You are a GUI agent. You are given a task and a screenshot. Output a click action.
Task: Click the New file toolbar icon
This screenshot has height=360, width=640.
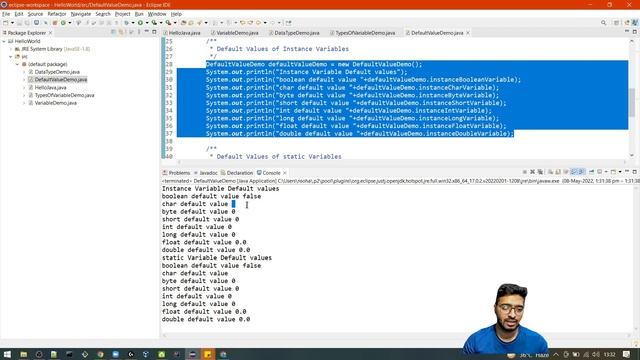click(6, 23)
